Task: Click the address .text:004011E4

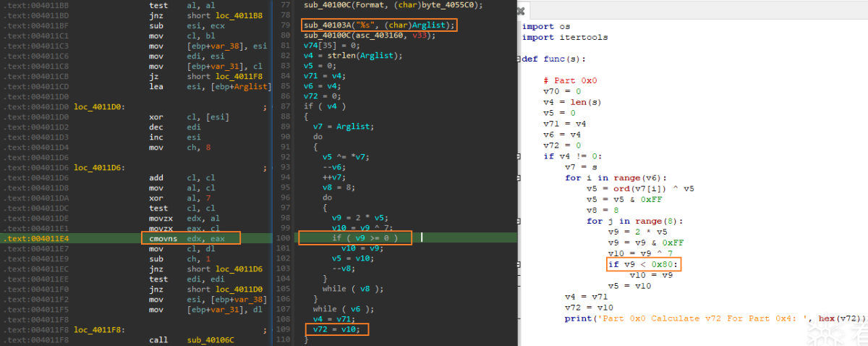Action: 35,237
